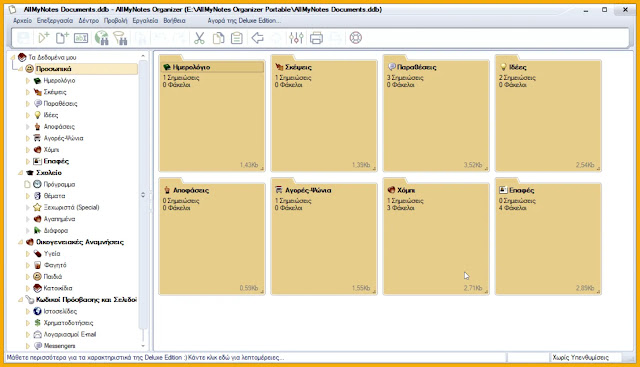Click the Χωρίς Υπενθυμίσεις status indicator
This screenshot has width=640, height=367.
tap(580, 358)
